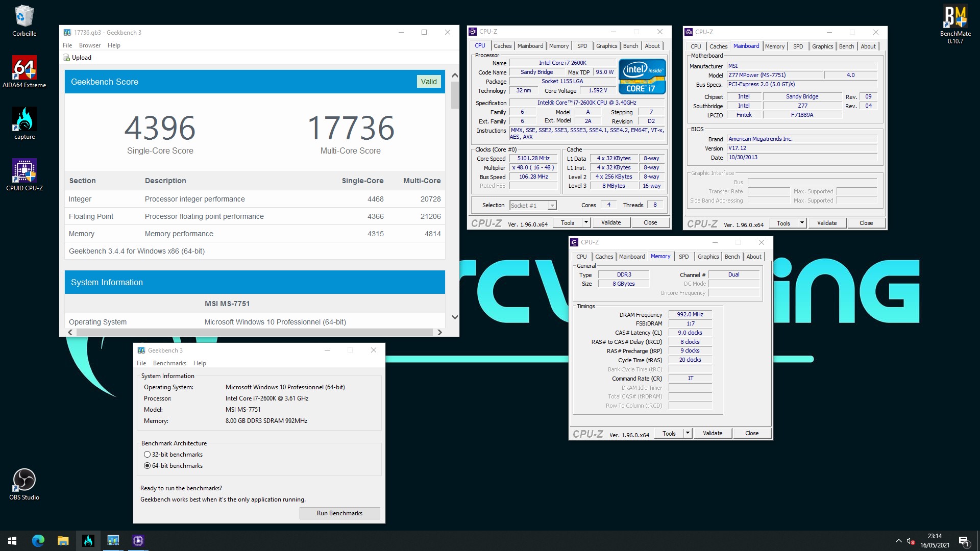Open Microsoft Edge from the taskbar
Screen dimensions: 980x551
coord(38,541)
